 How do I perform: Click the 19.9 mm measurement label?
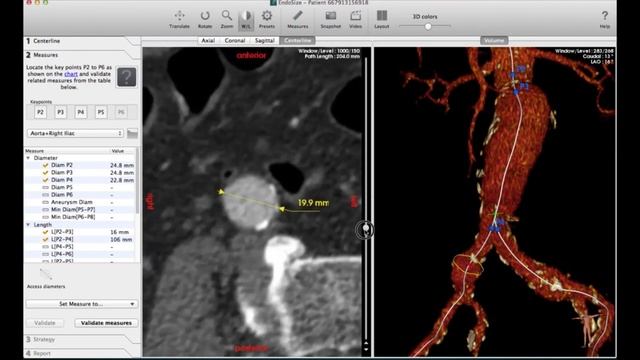(313, 203)
